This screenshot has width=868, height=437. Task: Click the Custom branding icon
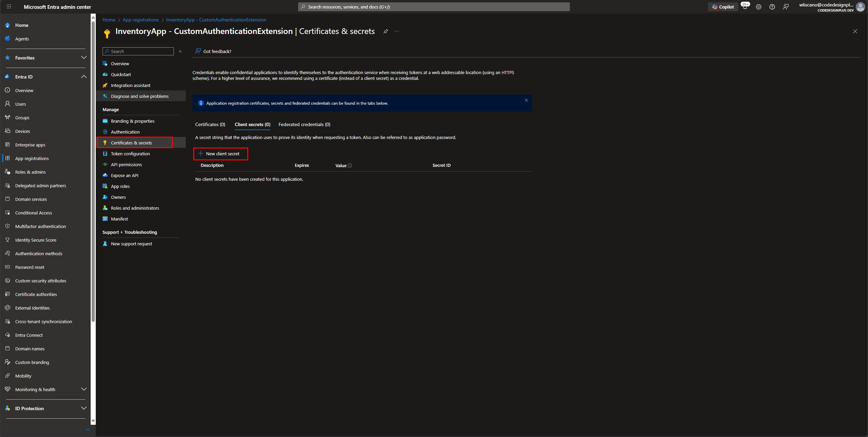pos(7,362)
